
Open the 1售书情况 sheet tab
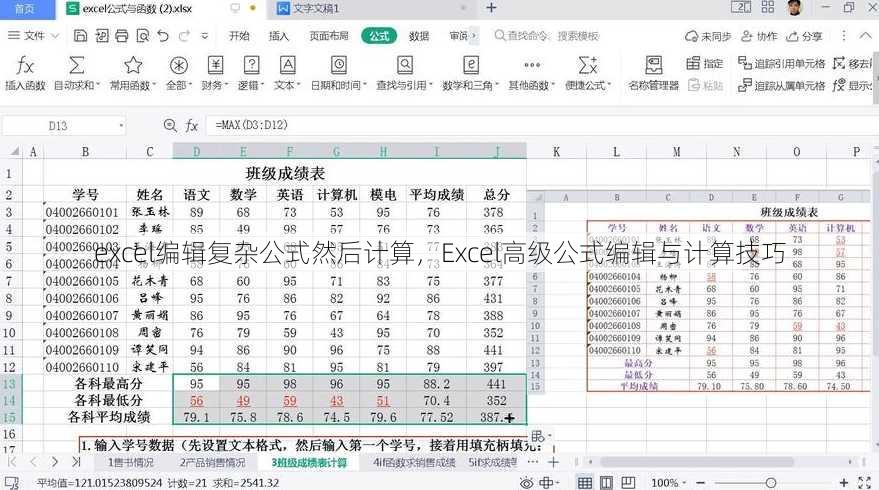point(131,463)
